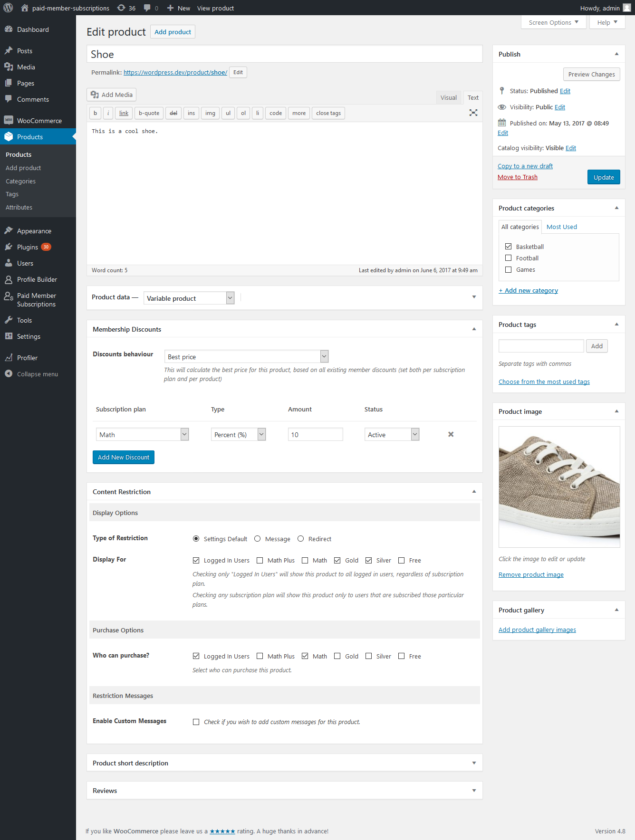Screen dimensions: 635x840
Task: Click the Move to Trash link
Action: pyautogui.click(x=517, y=177)
